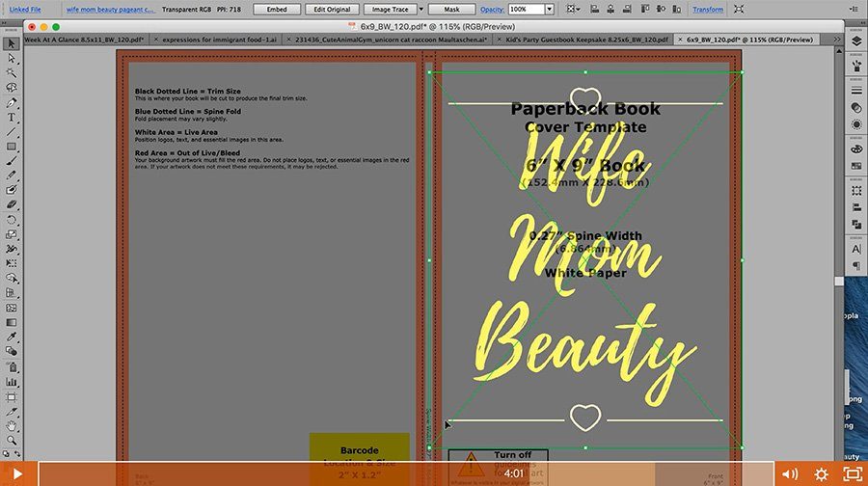Select the Type tool

(x=11, y=118)
